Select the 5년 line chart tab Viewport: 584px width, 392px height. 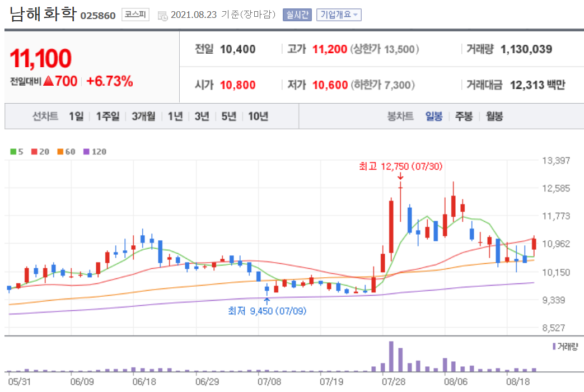[228, 116]
